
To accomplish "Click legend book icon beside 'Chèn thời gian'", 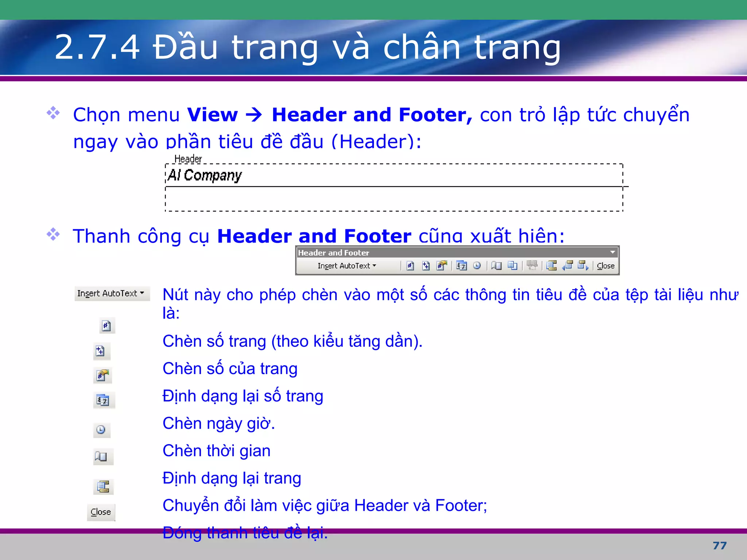I will (x=102, y=456).
